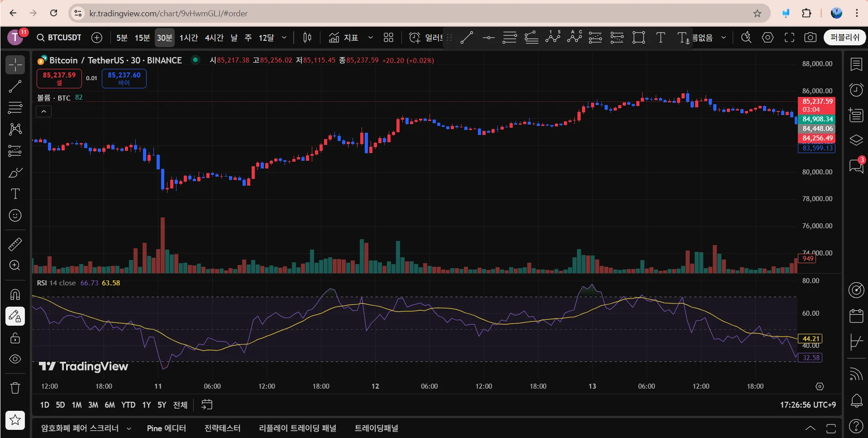Viewport: 868px width, 438px height.
Task: Open the emoji icons tool
Action: 15,216
